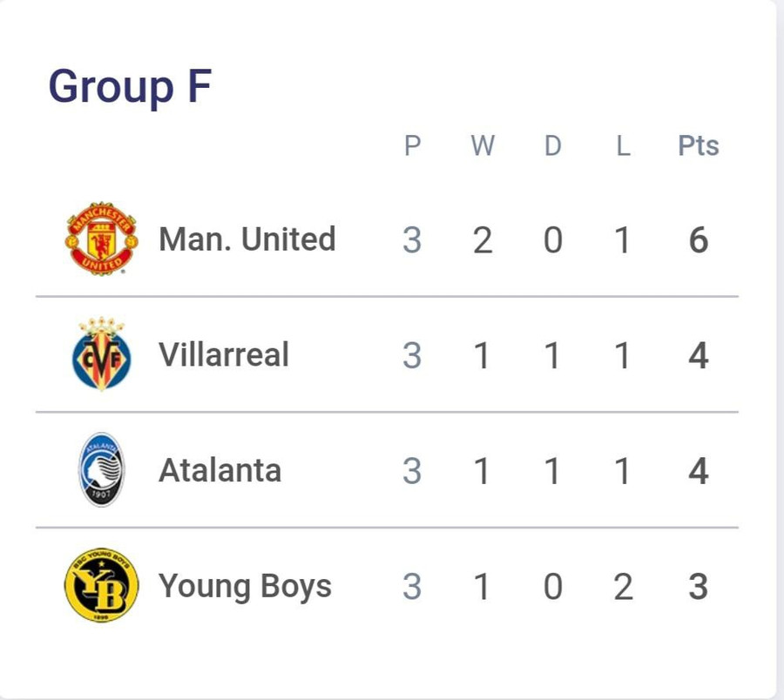
Task: Click Man. United's 6 points value
Action: [698, 240]
